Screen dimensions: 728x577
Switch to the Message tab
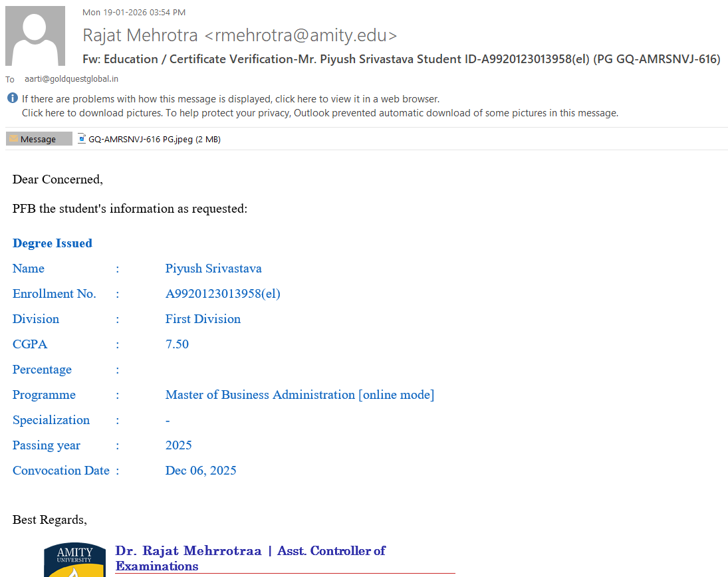(39, 139)
